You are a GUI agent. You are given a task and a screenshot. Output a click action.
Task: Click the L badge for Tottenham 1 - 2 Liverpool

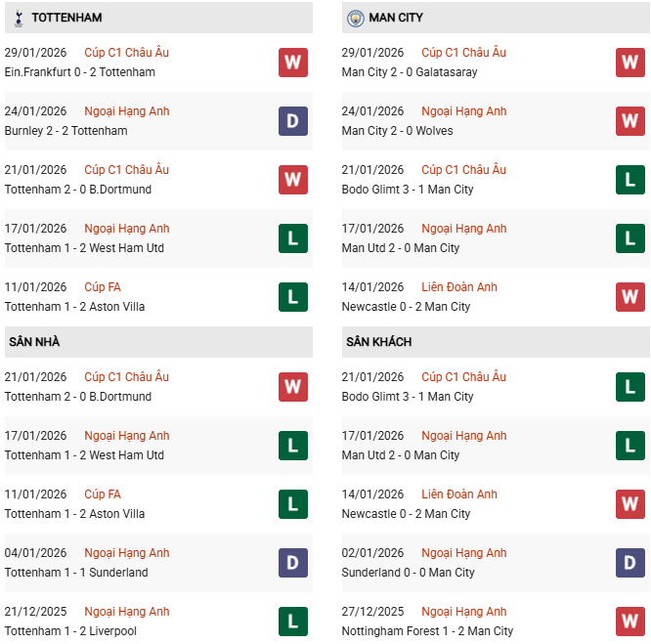pos(292,622)
